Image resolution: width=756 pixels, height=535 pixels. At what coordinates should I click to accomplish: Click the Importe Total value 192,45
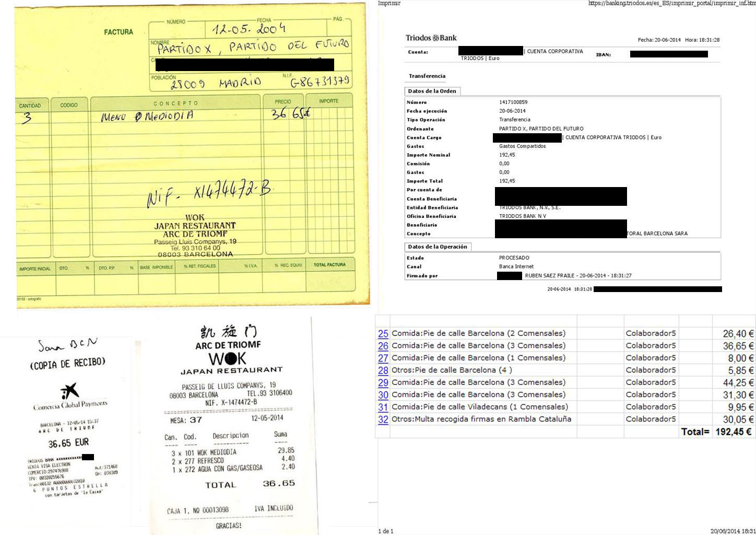(x=507, y=181)
